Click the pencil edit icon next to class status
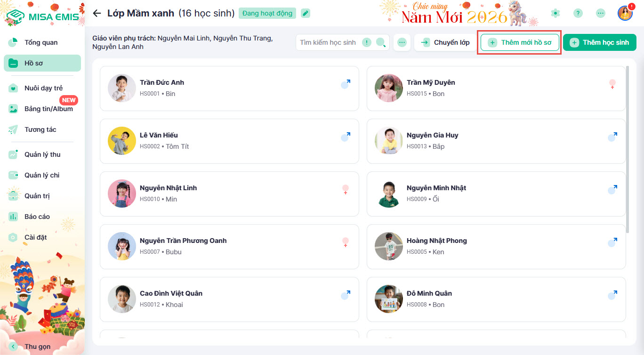This screenshot has height=355, width=644. coord(306,13)
